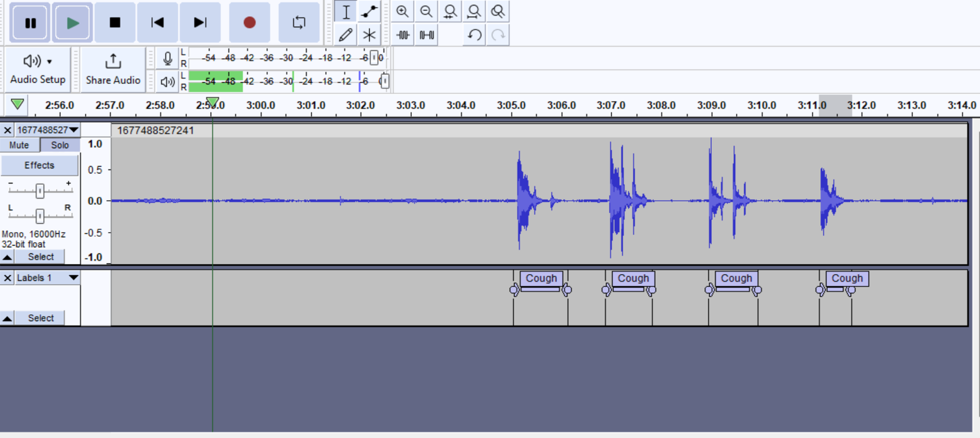This screenshot has height=438, width=980.
Task: Toggle the Loop playback button
Action: tap(299, 22)
